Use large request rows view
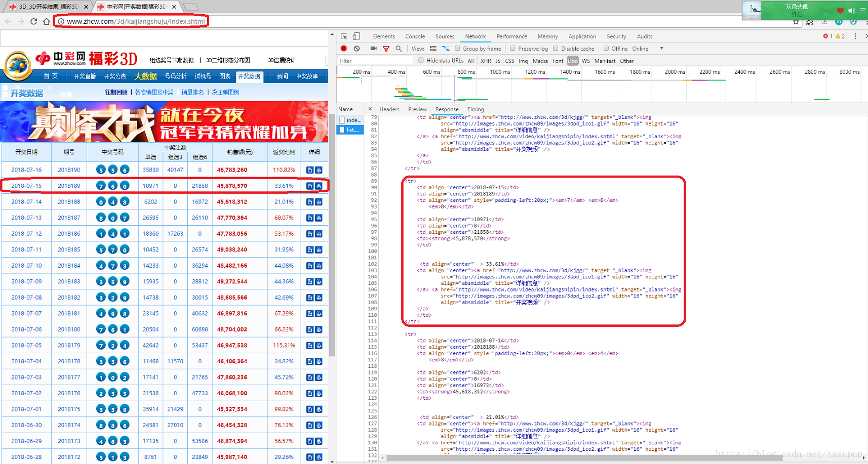The image size is (868, 464). (x=433, y=49)
